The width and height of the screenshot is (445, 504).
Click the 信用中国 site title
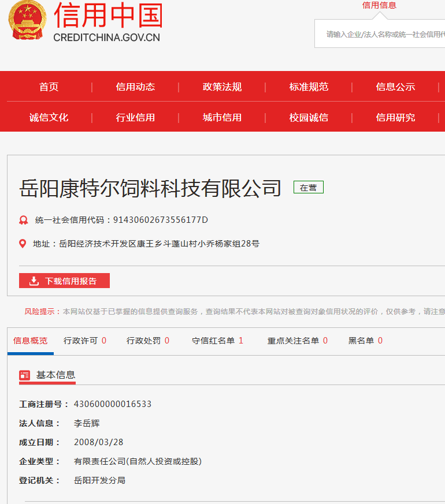coord(109,15)
